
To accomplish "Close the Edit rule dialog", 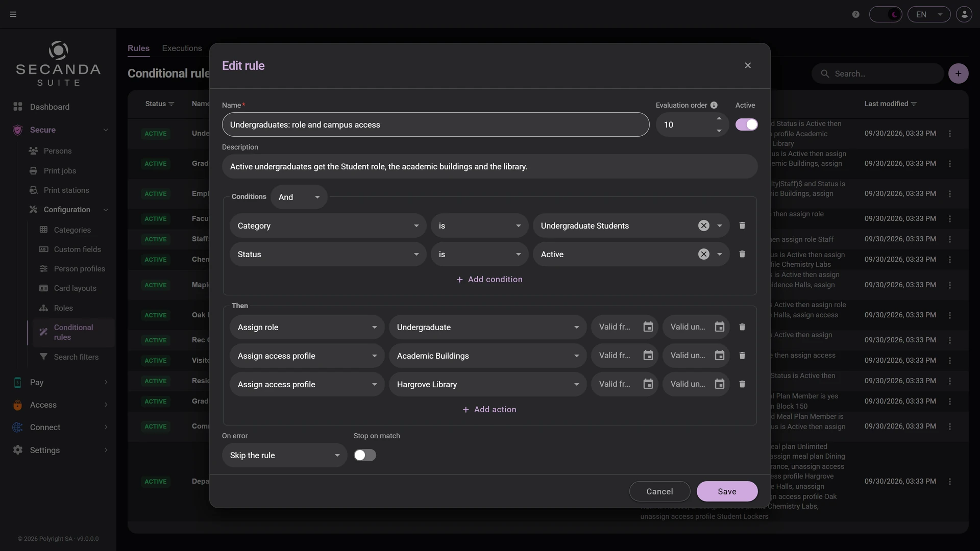I will click(x=748, y=65).
